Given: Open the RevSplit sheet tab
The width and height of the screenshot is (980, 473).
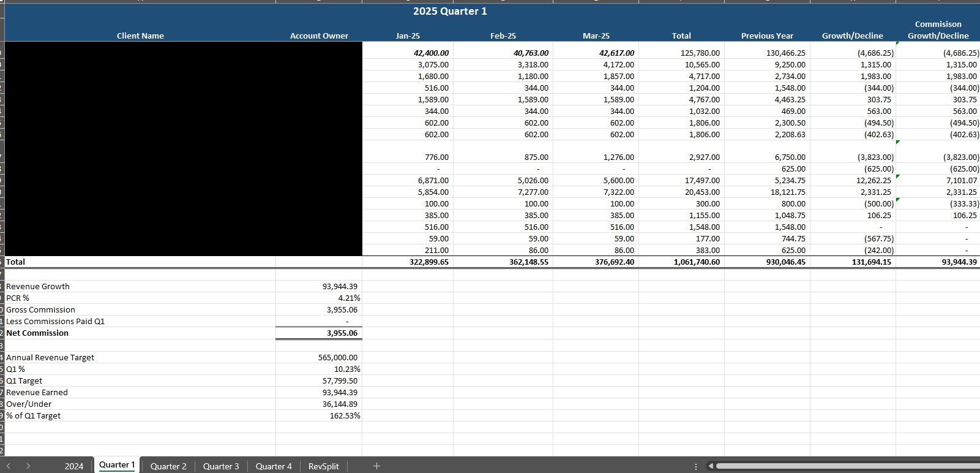Looking at the screenshot, I should point(323,466).
